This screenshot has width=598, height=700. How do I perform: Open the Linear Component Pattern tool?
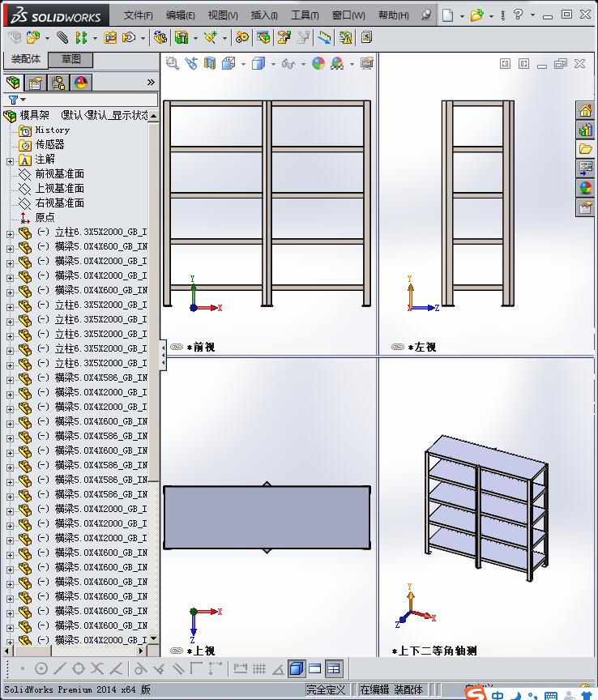(81, 37)
